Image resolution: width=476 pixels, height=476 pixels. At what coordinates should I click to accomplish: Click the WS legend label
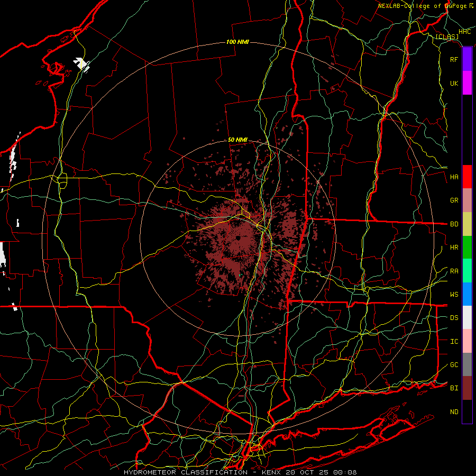click(454, 295)
